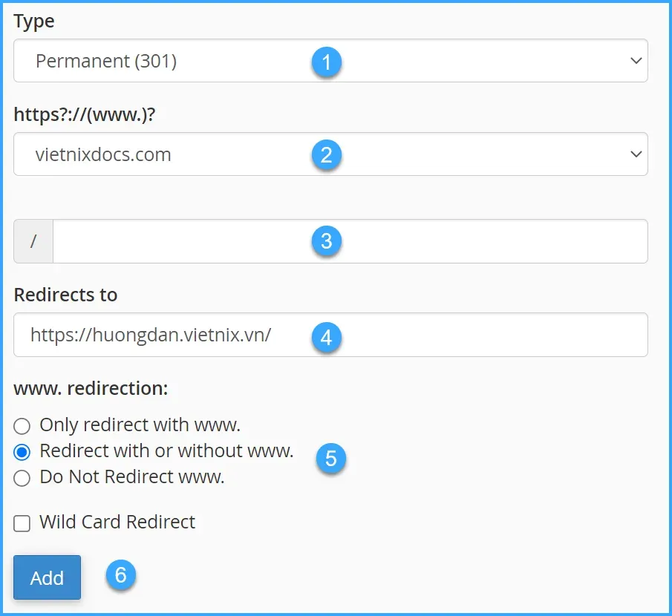The height and width of the screenshot is (616, 672).
Task: Select the Only redirect with www. option
Action: pos(22,426)
